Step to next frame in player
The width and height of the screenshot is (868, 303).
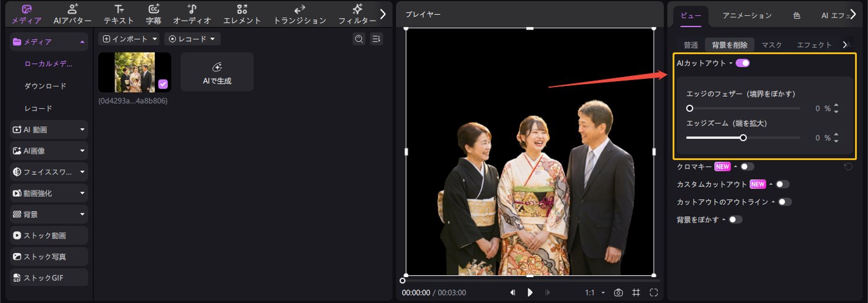tap(548, 292)
